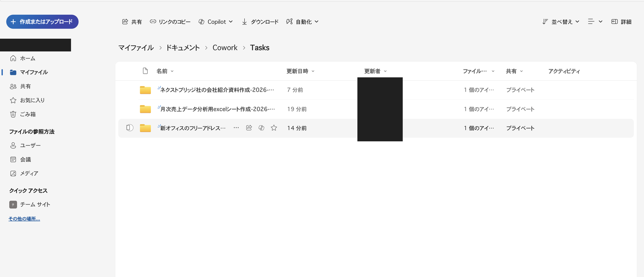Open the 自動化 dropdown menu
Viewport: 644px width, 277px height.
point(302,22)
